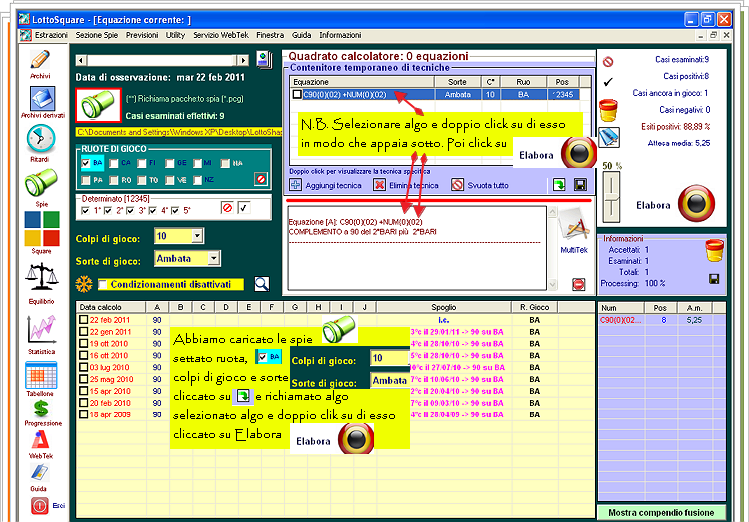Click the left arrow of date scrollbar
Screen dimensions: 749x522
coord(81,60)
